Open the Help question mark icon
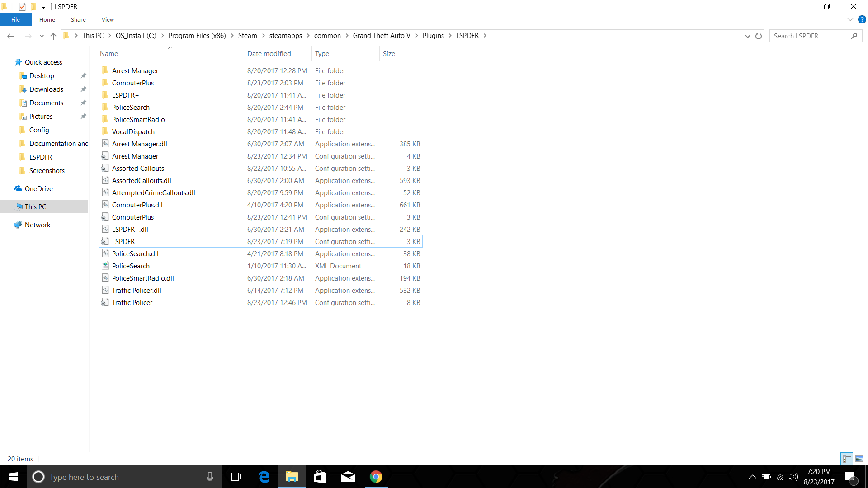868x488 pixels. coord(862,19)
